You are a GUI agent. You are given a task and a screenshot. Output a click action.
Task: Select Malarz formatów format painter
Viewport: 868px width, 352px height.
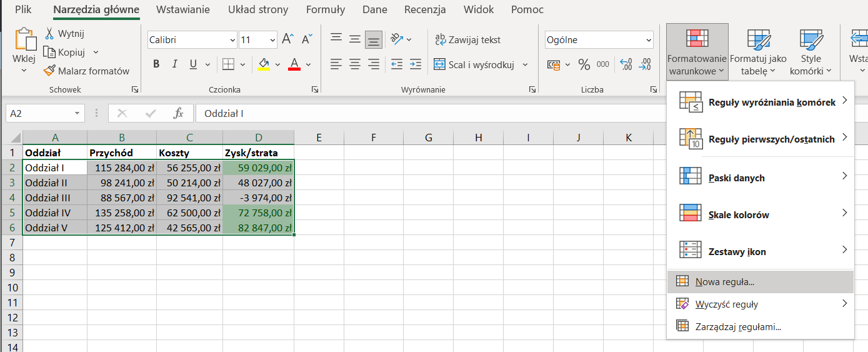click(x=86, y=71)
